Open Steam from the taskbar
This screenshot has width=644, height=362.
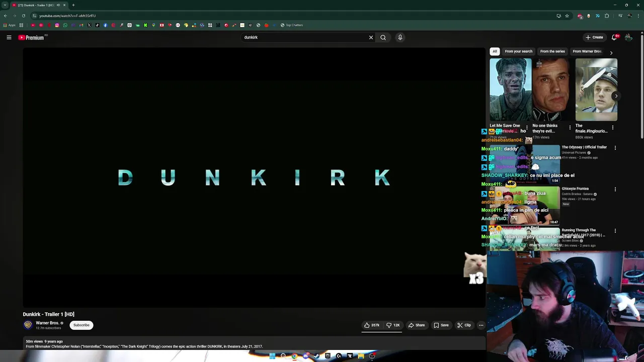click(316, 356)
